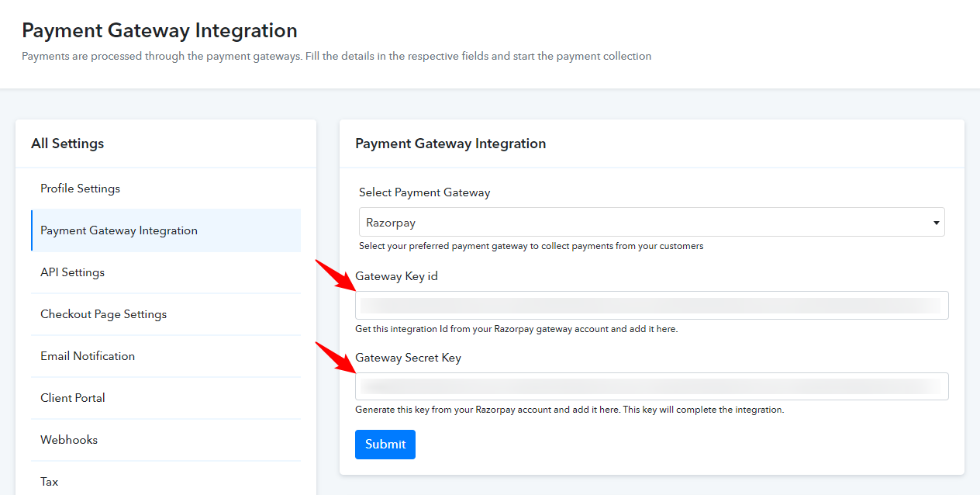Click the Gateway Secret Key label

(x=408, y=358)
